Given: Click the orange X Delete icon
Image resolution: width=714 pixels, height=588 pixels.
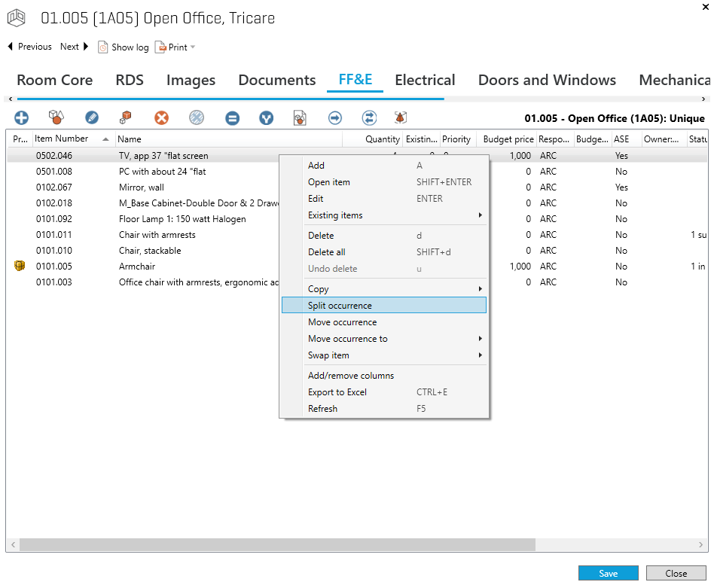Looking at the screenshot, I should [161, 117].
